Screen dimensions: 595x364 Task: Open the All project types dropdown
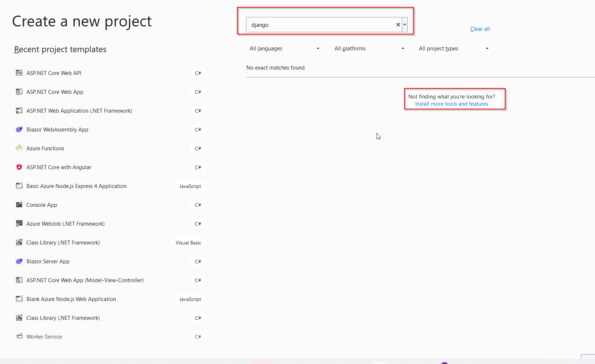(x=454, y=49)
